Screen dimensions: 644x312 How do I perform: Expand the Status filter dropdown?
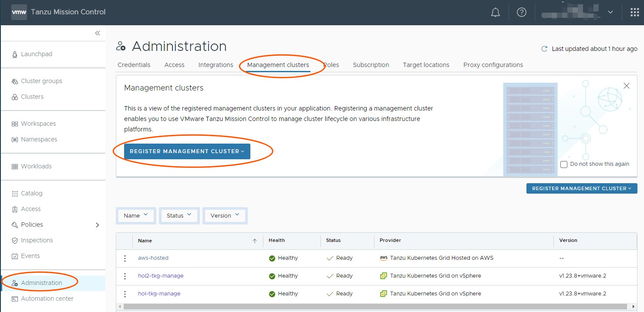point(179,215)
